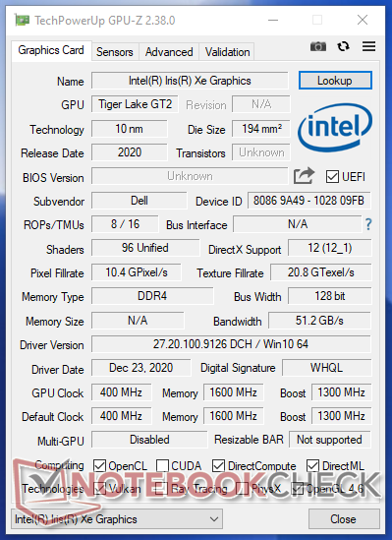The height and width of the screenshot is (540, 392).
Task: Open the hamburger menu icon
Action: (368, 46)
